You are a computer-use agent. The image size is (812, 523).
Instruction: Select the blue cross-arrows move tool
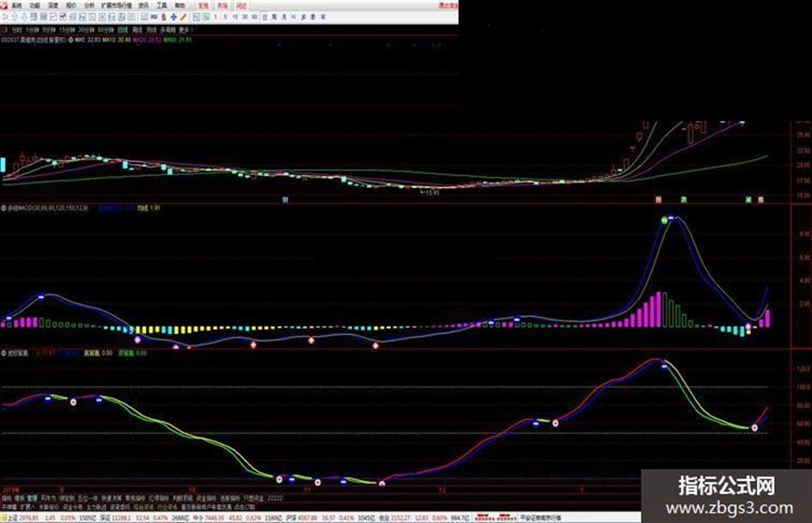[x=174, y=17]
